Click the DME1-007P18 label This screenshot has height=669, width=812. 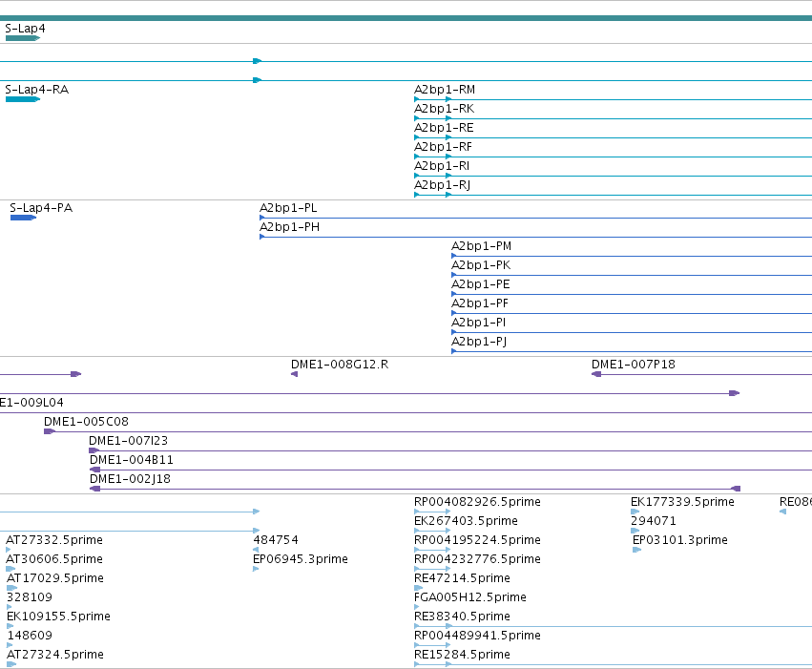pos(634,365)
